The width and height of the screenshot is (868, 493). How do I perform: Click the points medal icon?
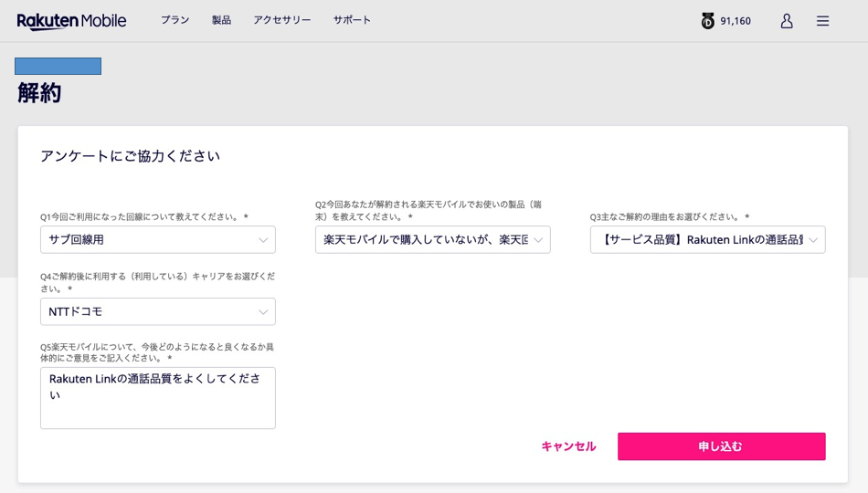(707, 21)
